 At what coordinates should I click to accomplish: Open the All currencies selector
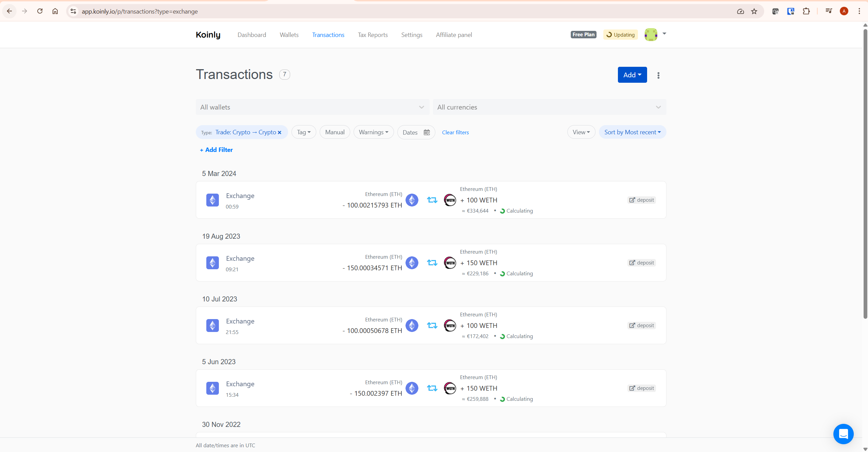(x=549, y=107)
